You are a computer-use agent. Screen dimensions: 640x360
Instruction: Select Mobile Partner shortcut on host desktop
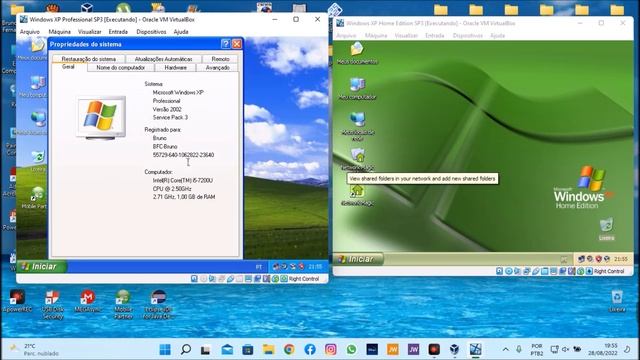click(123, 304)
